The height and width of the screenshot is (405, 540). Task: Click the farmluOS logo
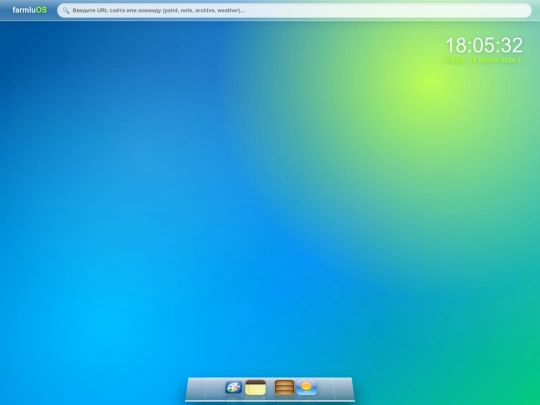30,10
